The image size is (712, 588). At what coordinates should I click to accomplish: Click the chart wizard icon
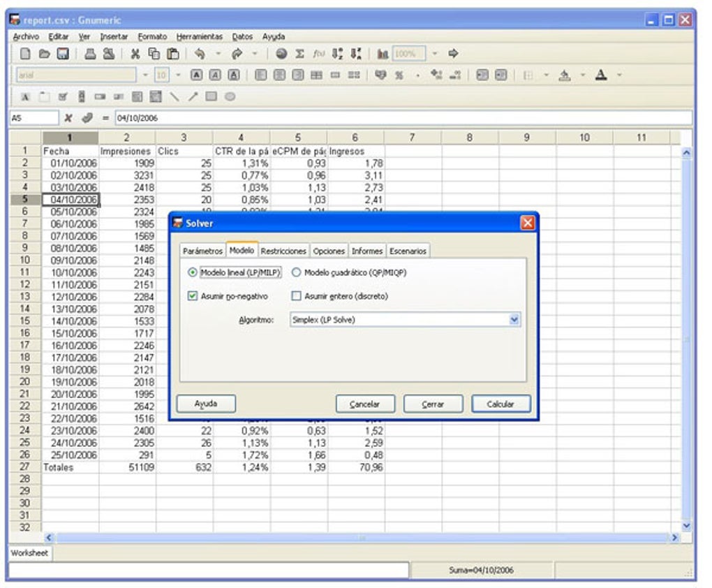383,53
